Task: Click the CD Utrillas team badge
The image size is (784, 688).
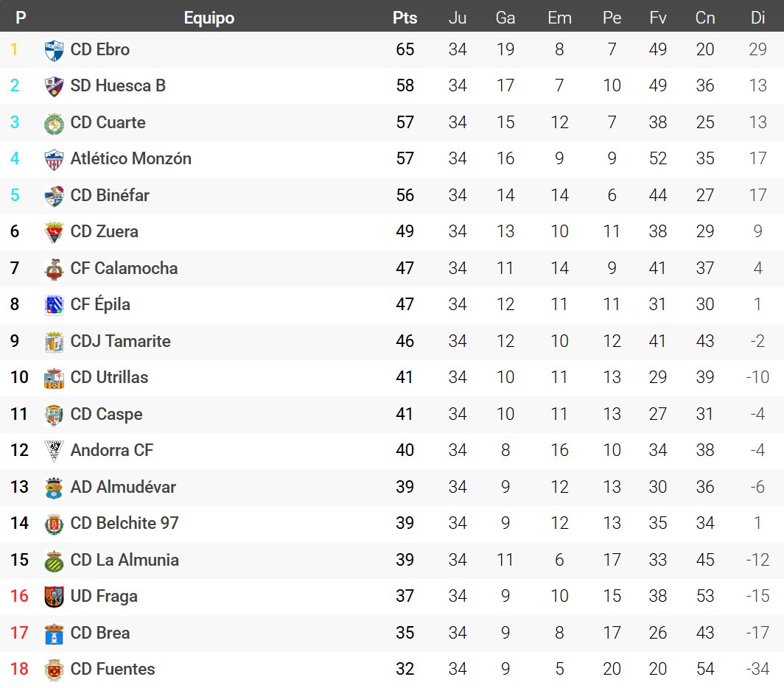Action: [x=55, y=378]
